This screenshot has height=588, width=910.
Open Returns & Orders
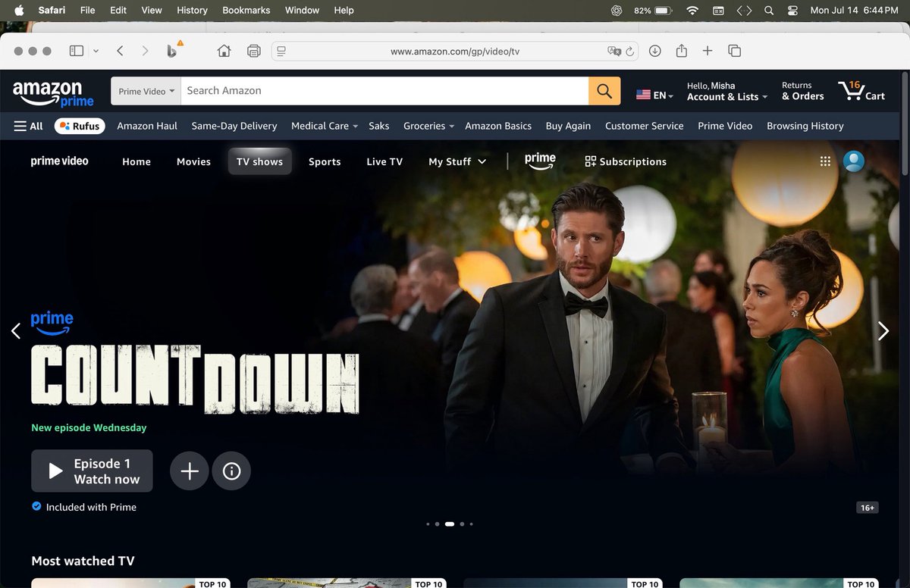[803, 91]
